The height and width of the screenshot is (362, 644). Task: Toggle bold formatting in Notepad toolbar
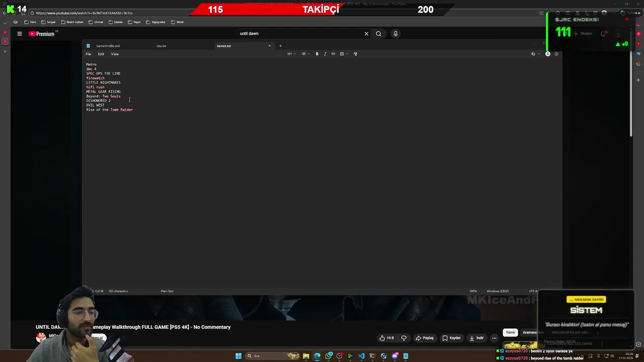click(317, 54)
